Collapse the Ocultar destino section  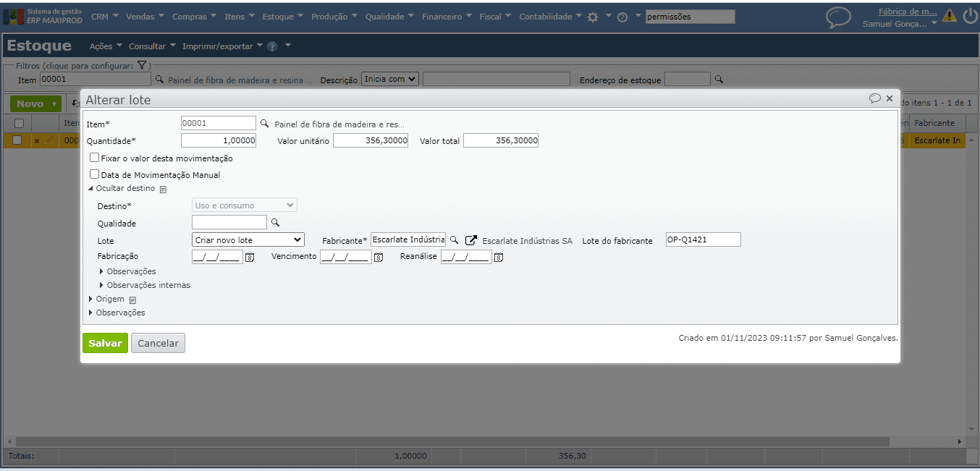pos(121,188)
